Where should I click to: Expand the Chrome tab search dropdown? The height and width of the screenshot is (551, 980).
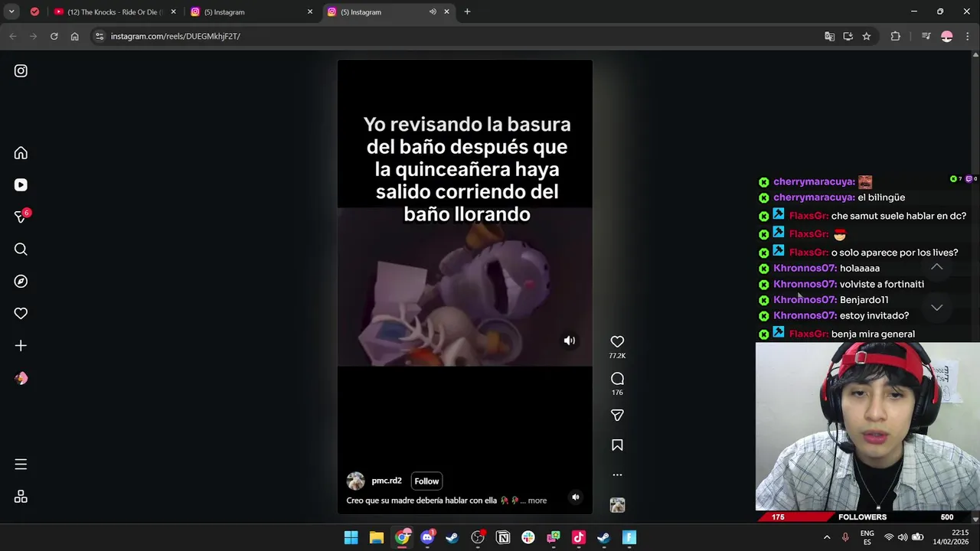pyautogui.click(x=11, y=11)
